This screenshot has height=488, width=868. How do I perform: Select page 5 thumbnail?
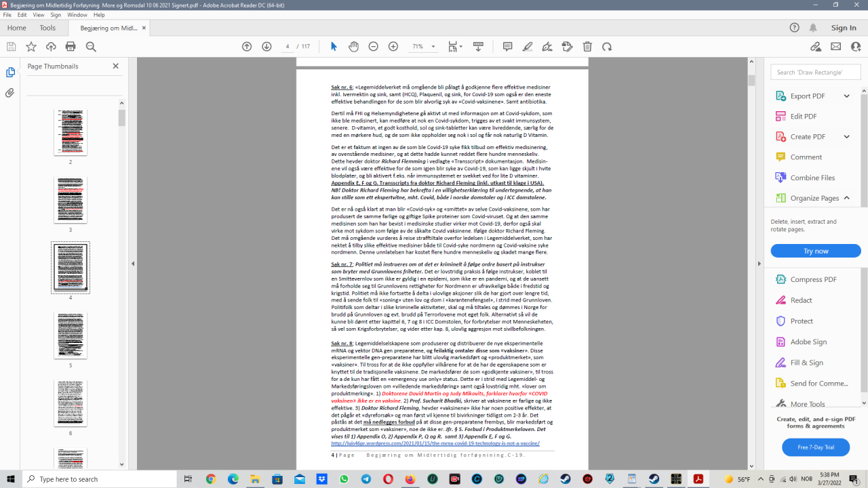(71, 335)
